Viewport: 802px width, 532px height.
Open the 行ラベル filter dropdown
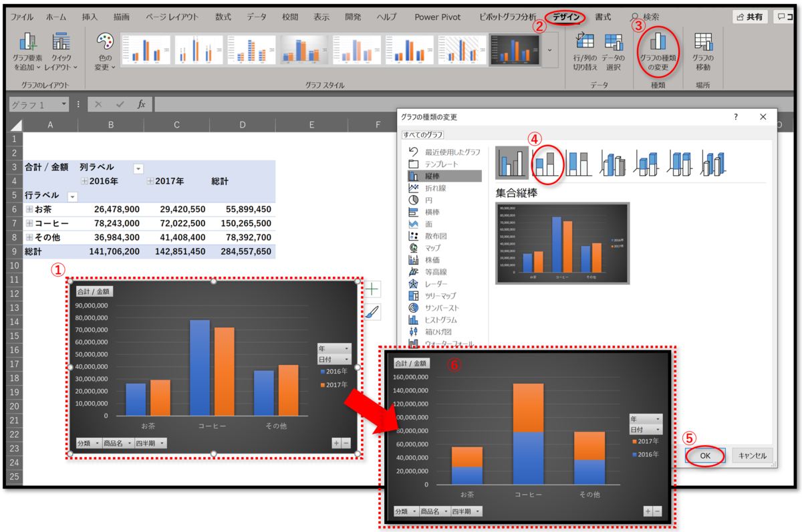pyautogui.click(x=72, y=196)
